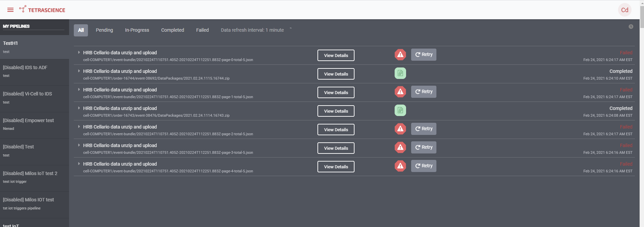Click Failed status of page-0 json row

(626, 53)
